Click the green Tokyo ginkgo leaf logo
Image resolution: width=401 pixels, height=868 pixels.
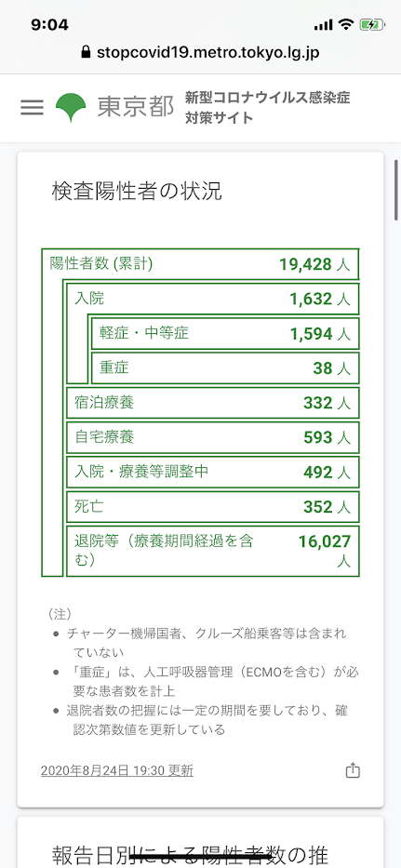tap(71, 107)
